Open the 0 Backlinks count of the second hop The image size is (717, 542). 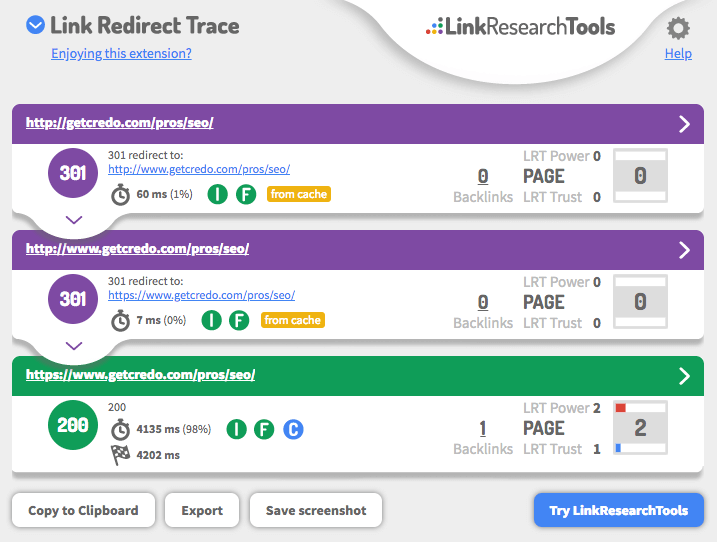[483, 302]
